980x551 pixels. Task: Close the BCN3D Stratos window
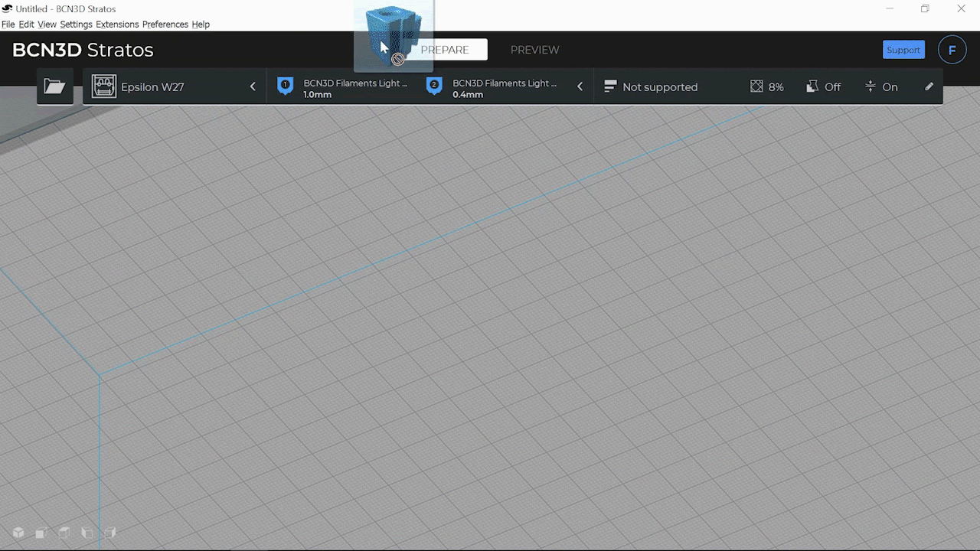pyautogui.click(x=962, y=8)
